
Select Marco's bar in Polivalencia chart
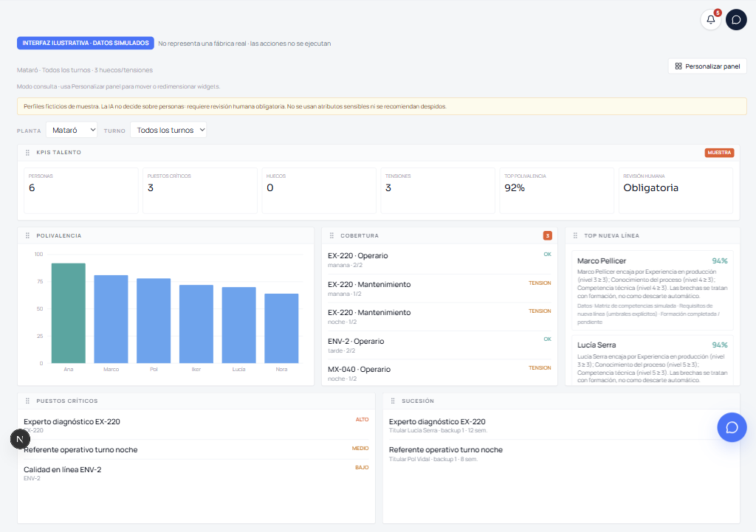[111, 319]
